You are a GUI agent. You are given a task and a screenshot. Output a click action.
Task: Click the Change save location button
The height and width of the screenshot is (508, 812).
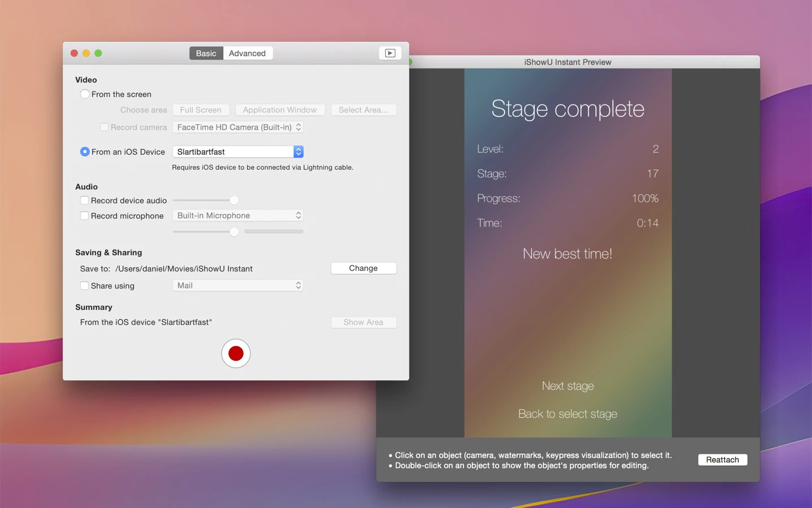tap(363, 268)
